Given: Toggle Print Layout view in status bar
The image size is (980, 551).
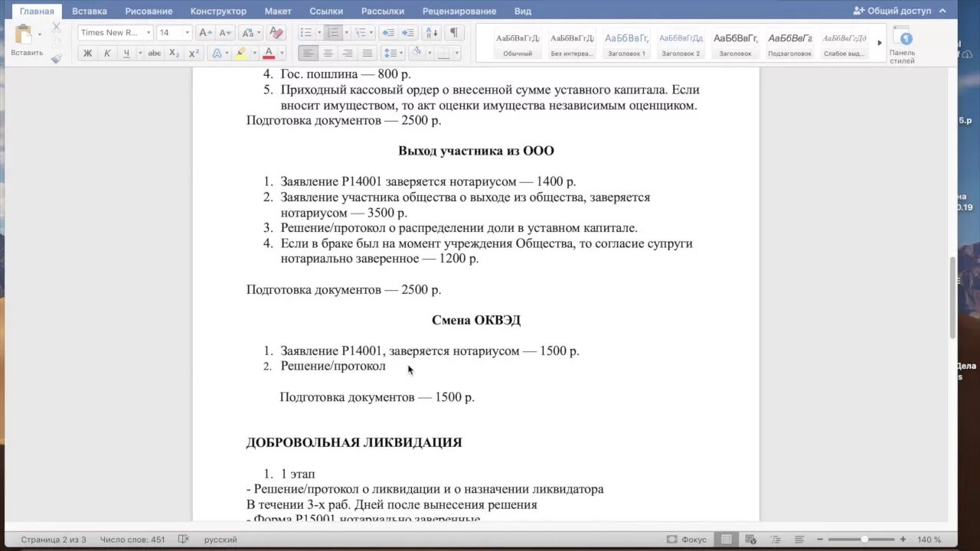Looking at the screenshot, I should (727, 540).
